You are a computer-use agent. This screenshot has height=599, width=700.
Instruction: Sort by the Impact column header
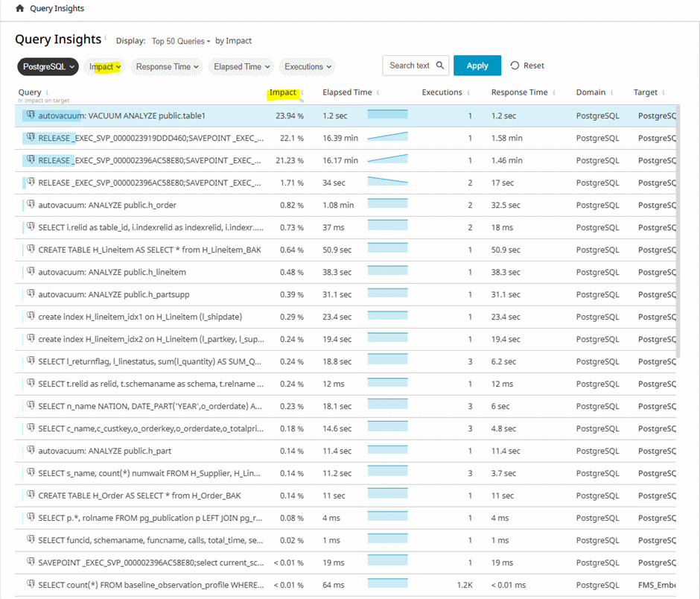pos(282,92)
